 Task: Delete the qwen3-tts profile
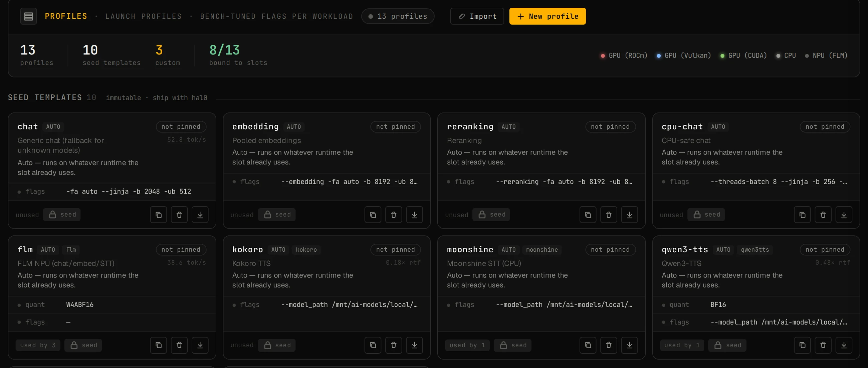(823, 345)
